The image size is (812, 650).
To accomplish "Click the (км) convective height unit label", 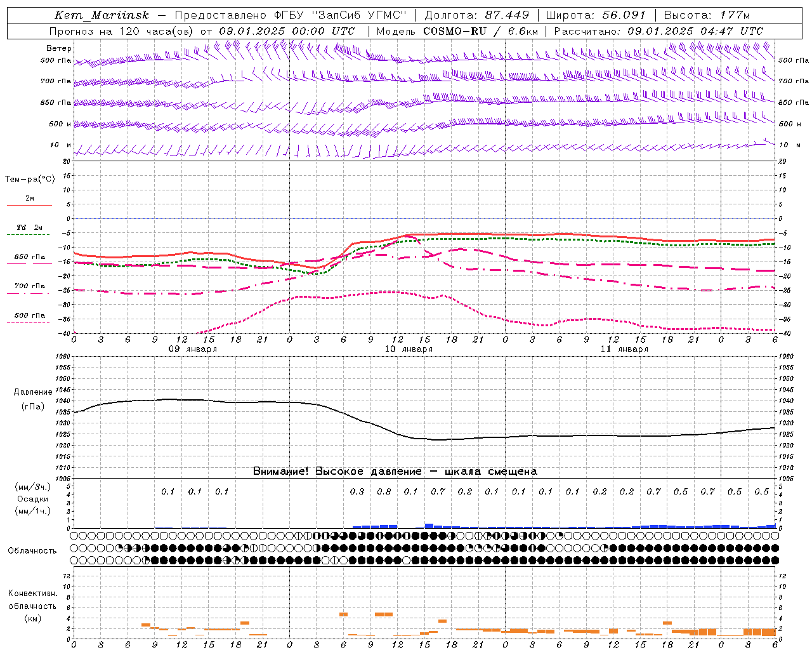I will tap(32, 618).
